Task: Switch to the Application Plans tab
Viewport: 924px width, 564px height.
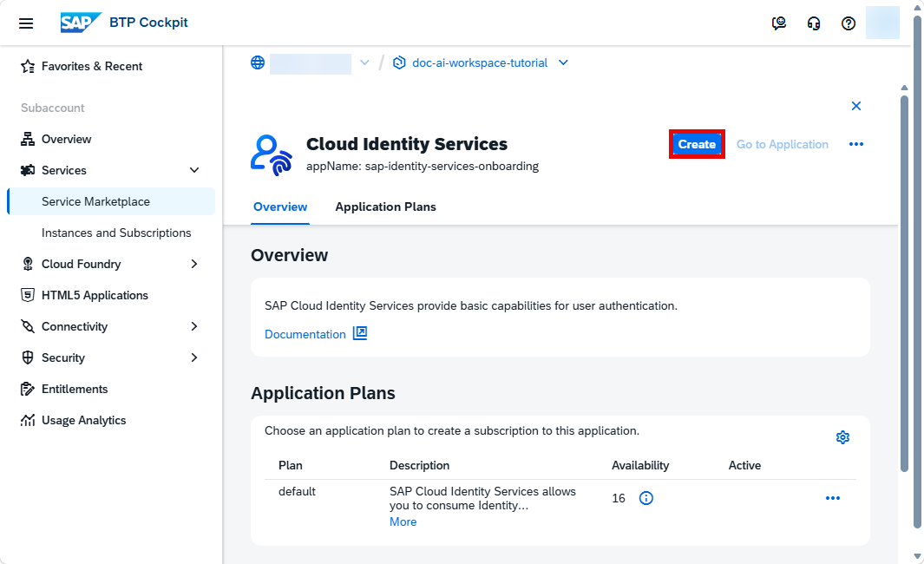Action: tap(385, 207)
